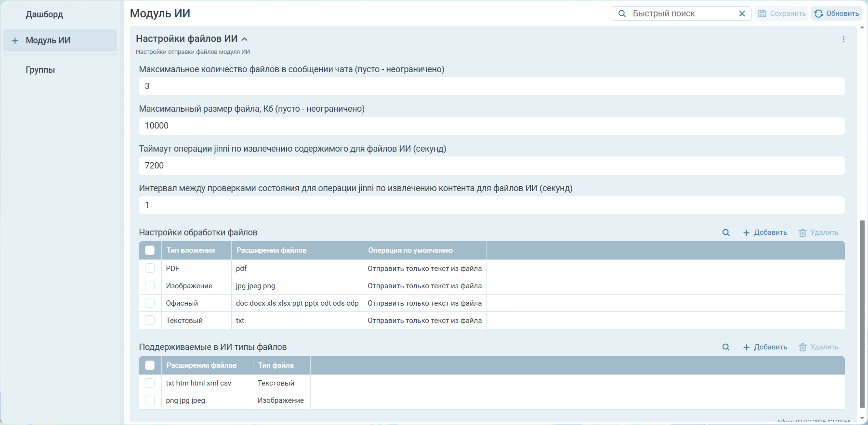The height and width of the screenshot is (425, 868).
Task: Delete selected file processing setting
Action: click(818, 232)
